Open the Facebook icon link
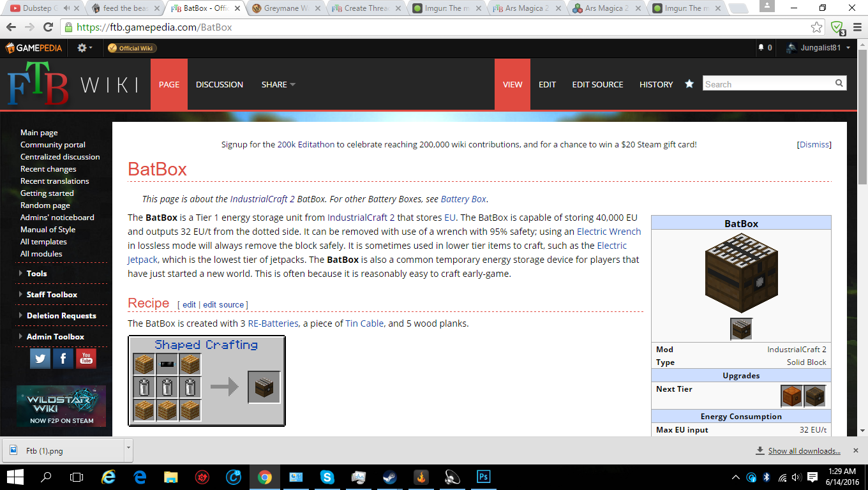The image size is (868, 490). pos(63,359)
